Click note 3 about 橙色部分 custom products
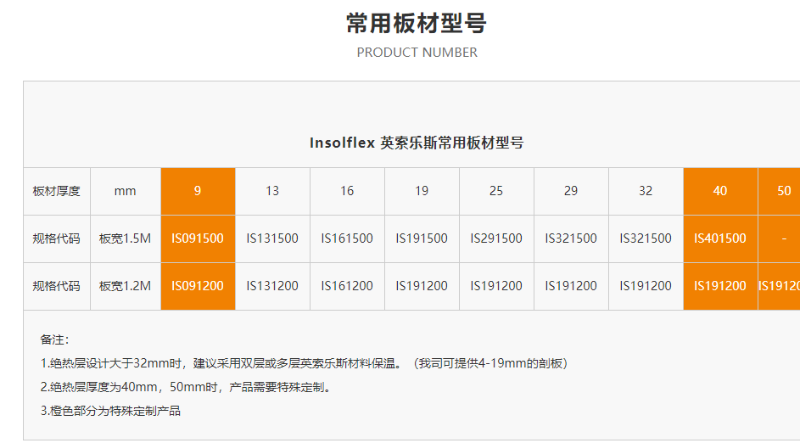This screenshot has width=800, height=443. click(111, 410)
